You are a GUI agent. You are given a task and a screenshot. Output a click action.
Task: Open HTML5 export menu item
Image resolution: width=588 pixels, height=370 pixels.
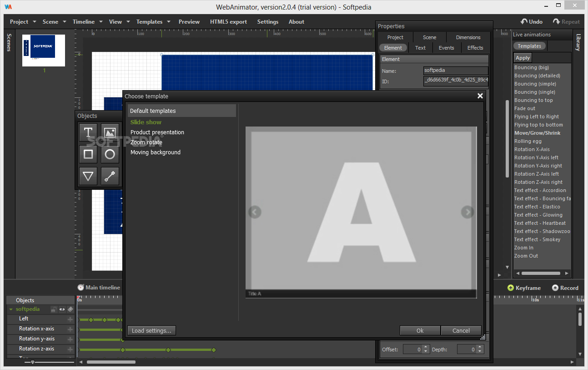click(x=228, y=22)
